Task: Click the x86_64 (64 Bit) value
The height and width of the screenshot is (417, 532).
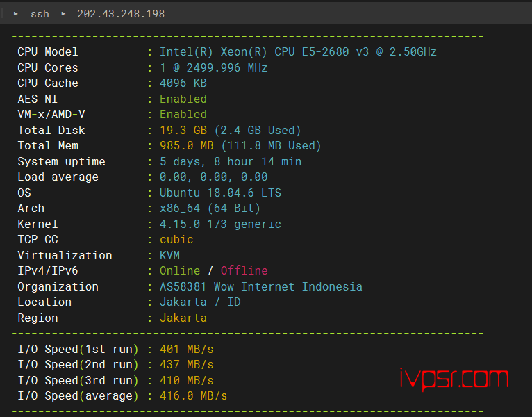Action: pyautogui.click(x=210, y=208)
